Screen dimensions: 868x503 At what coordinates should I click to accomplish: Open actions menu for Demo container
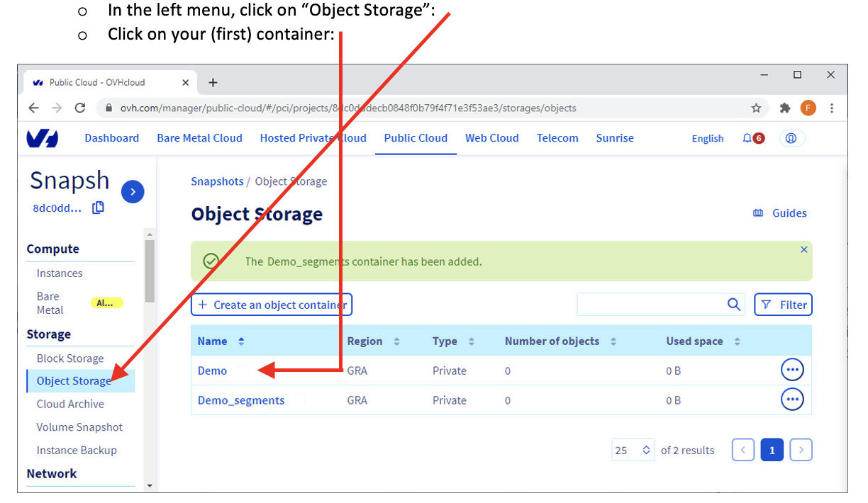click(792, 370)
